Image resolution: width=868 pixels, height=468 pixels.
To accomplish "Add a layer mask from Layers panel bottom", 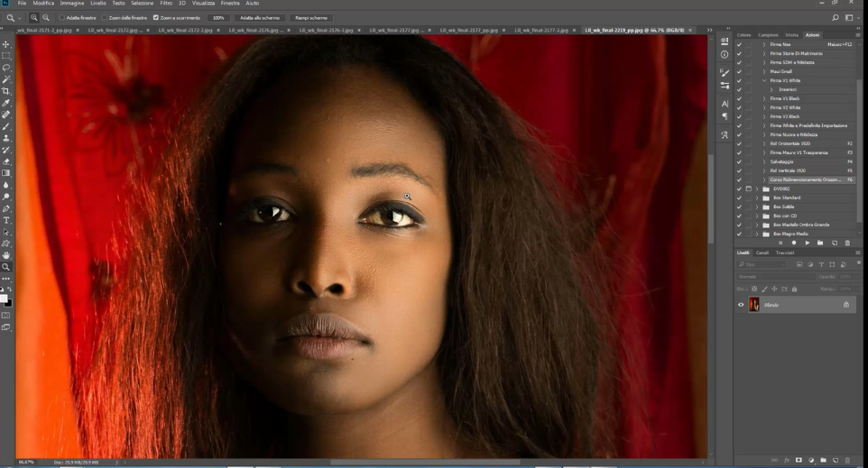I will pyautogui.click(x=799, y=460).
